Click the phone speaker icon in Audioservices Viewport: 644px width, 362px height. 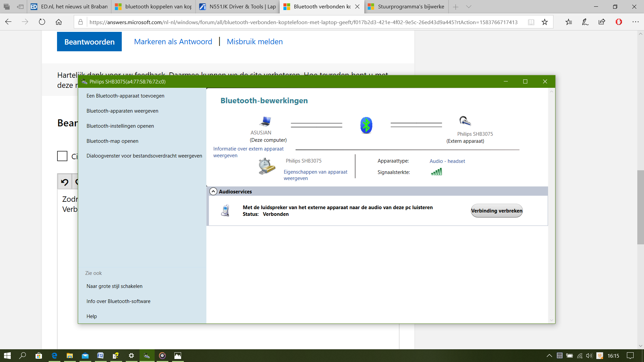[226, 210]
